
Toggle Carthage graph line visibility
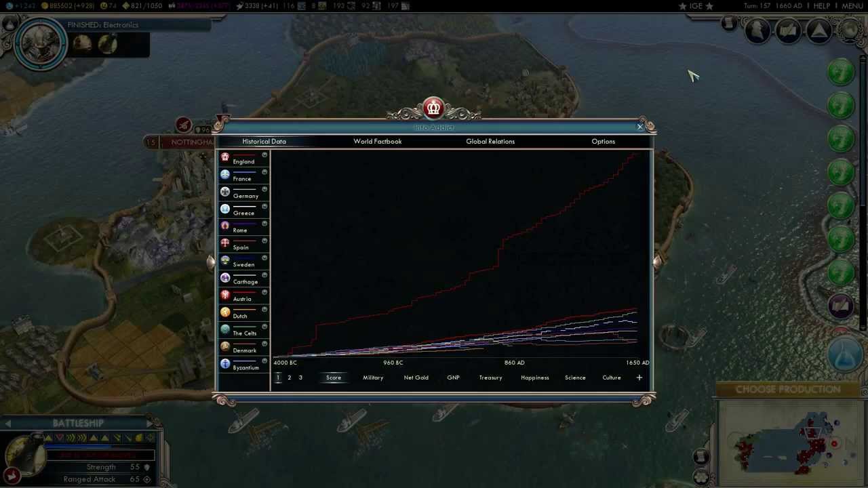tap(264, 275)
